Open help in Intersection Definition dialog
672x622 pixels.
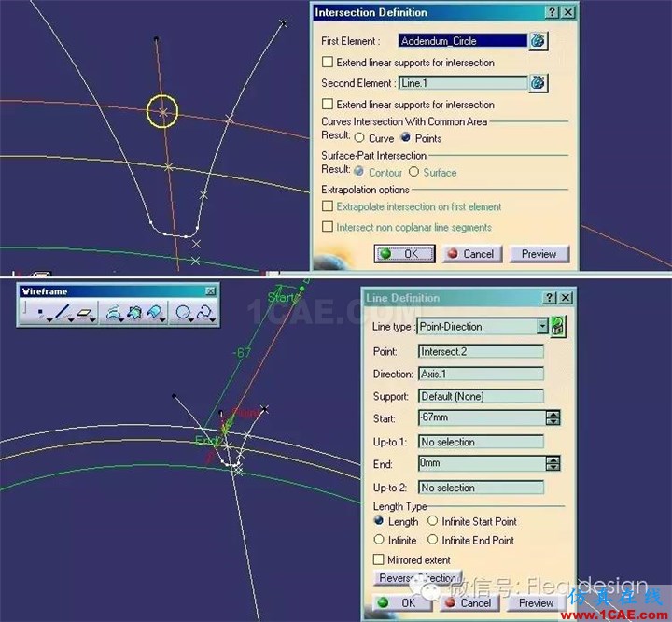(x=552, y=12)
